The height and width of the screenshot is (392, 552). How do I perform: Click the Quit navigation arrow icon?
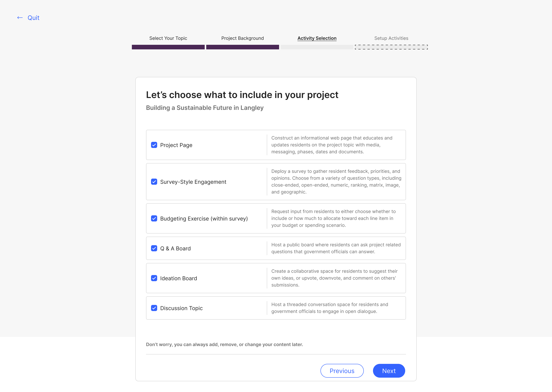20,17
